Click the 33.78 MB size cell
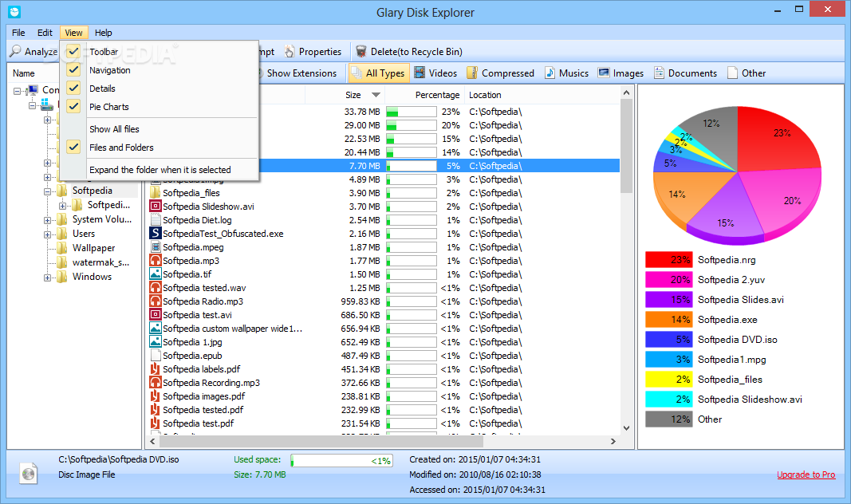 tap(362, 112)
